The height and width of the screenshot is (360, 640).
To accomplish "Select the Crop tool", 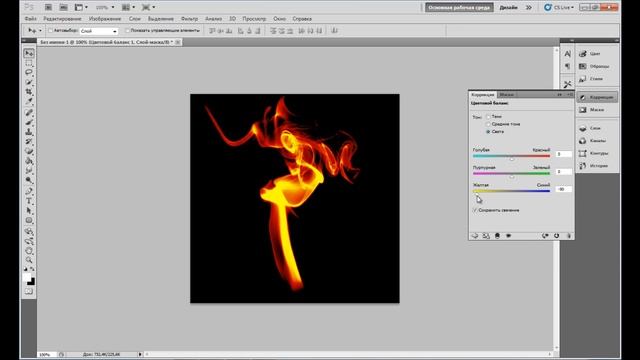I will coord(29,92).
